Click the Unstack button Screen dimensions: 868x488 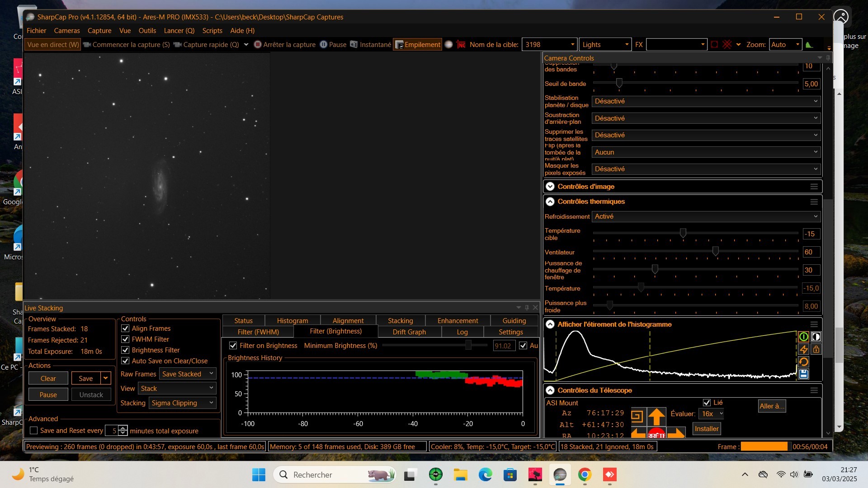[91, 394]
